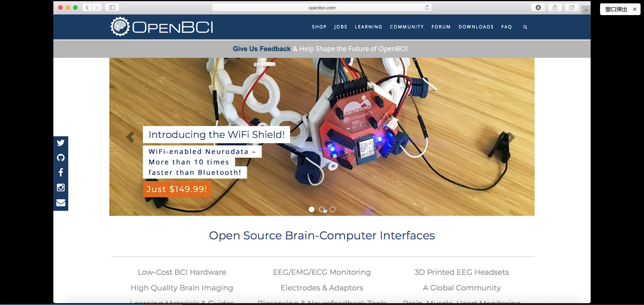The image size is (644, 305).
Task: Open the LEARNING navigation menu
Action: click(368, 27)
